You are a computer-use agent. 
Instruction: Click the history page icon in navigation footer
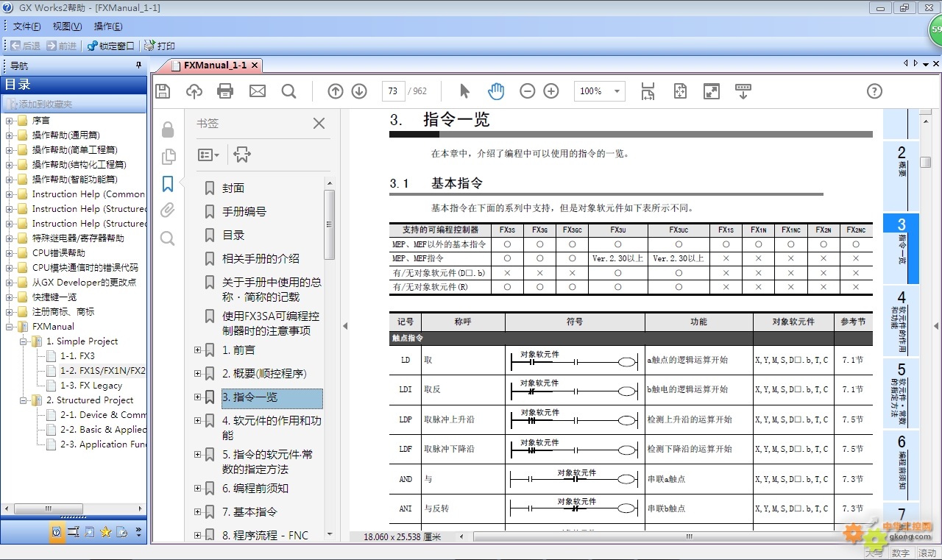click(122, 532)
